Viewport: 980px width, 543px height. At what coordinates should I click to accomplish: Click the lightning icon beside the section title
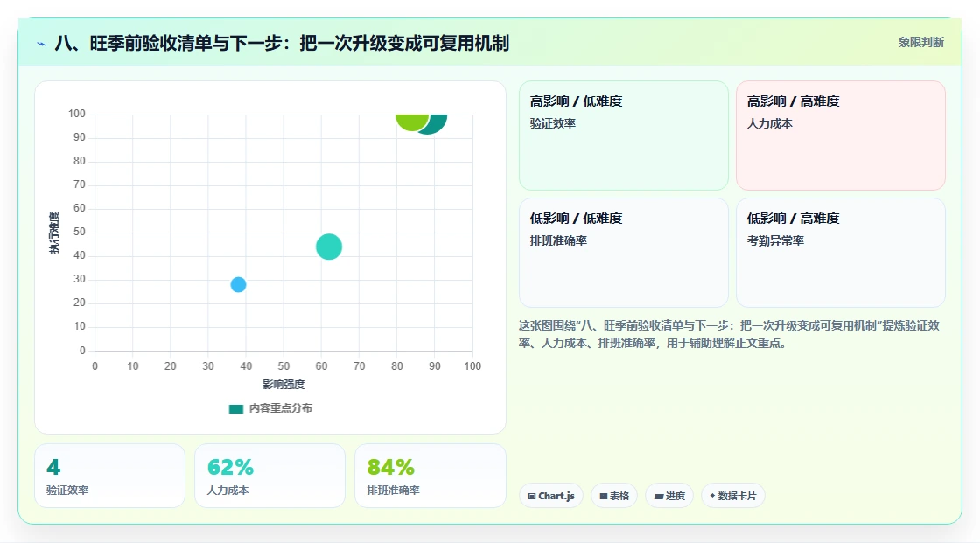pyautogui.click(x=42, y=44)
